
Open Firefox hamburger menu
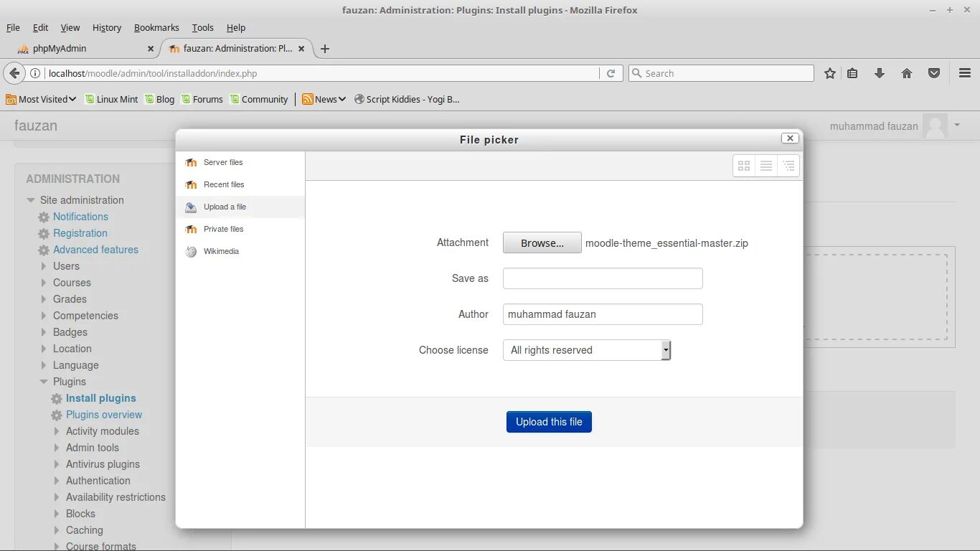[965, 73]
